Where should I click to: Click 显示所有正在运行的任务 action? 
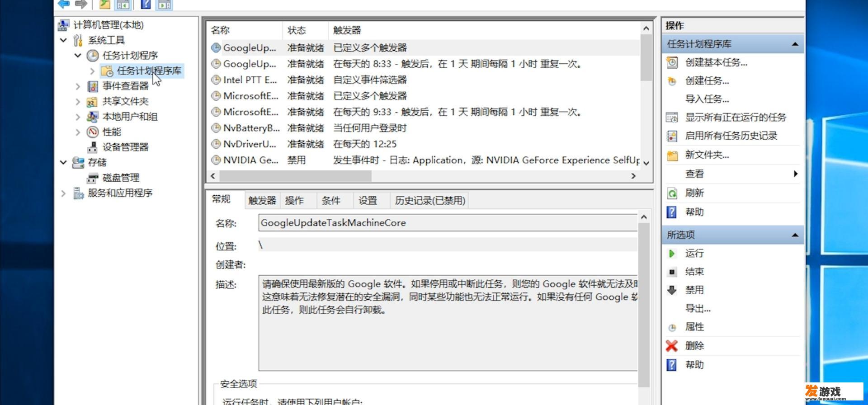pyautogui.click(x=736, y=118)
